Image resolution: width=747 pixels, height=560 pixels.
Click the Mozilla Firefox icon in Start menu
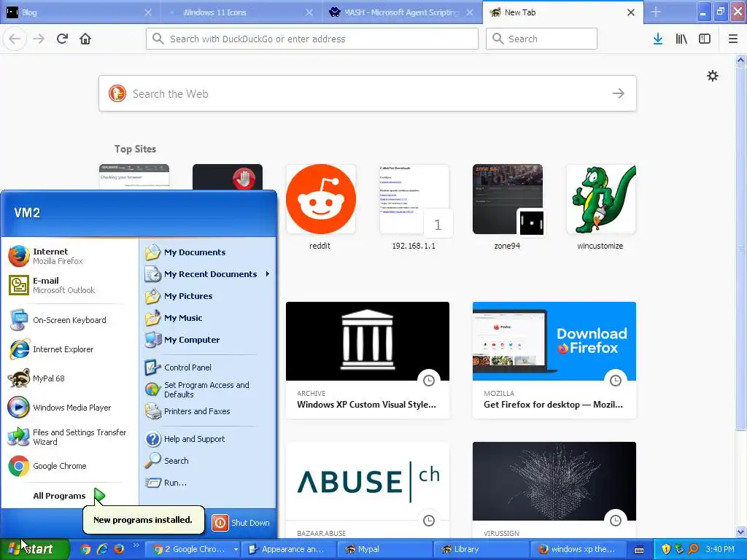(x=18, y=256)
